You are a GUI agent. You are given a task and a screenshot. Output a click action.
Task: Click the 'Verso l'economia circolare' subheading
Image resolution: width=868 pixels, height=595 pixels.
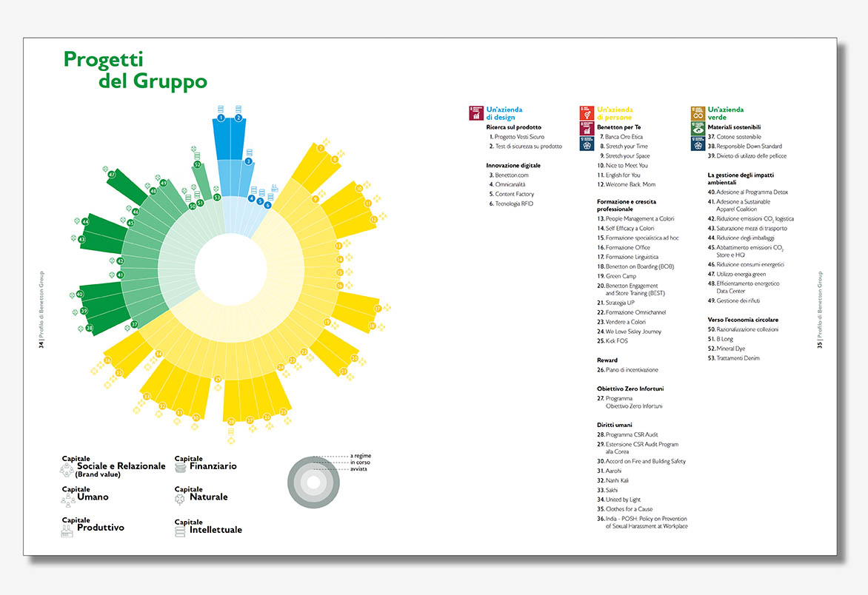point(743,320)
